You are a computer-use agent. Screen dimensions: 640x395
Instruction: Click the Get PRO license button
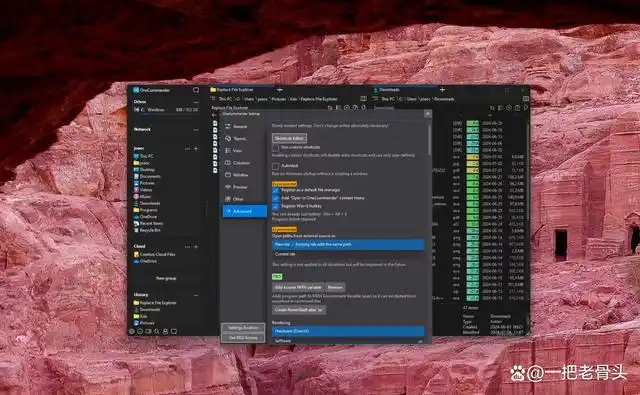[x=243, y=338]
